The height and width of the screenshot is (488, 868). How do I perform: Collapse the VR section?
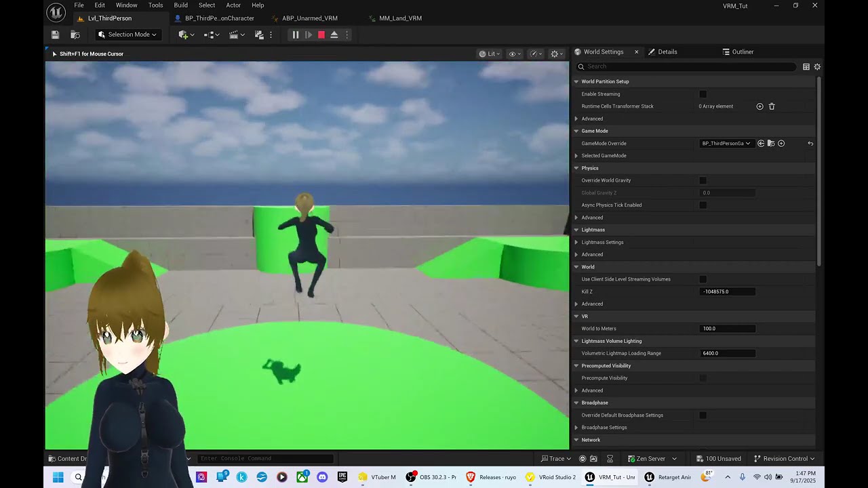(x=576, y=317)
